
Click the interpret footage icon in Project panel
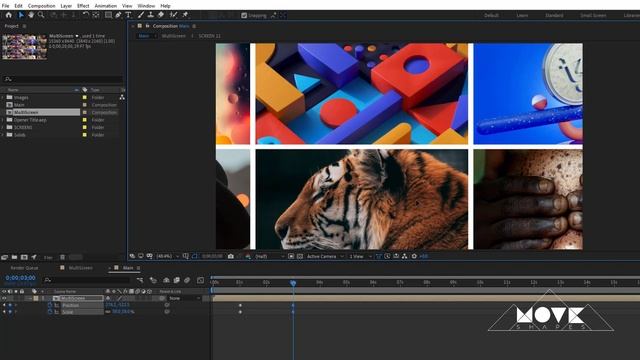point(4,257)
